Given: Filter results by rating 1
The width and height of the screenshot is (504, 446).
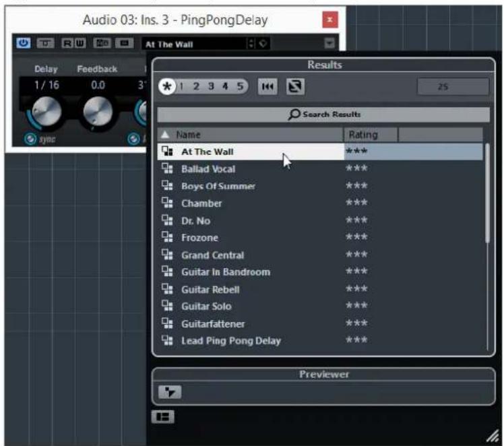Looking at the screenshot, I should tap(182, 86).
